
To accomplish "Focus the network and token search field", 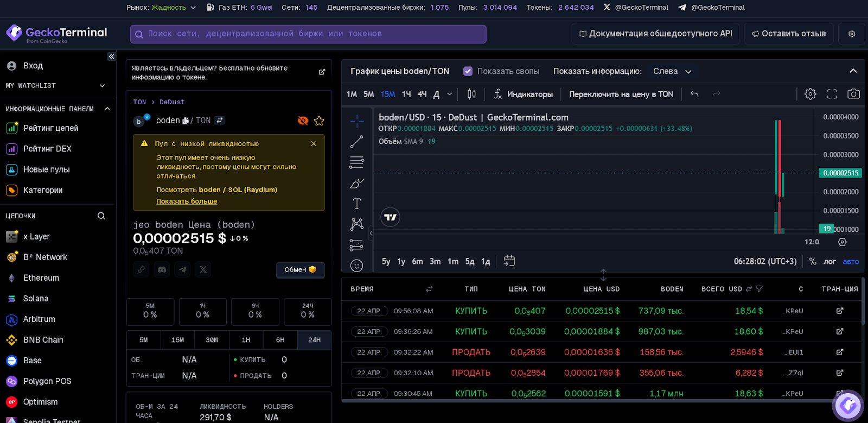I will coord(308,34).
